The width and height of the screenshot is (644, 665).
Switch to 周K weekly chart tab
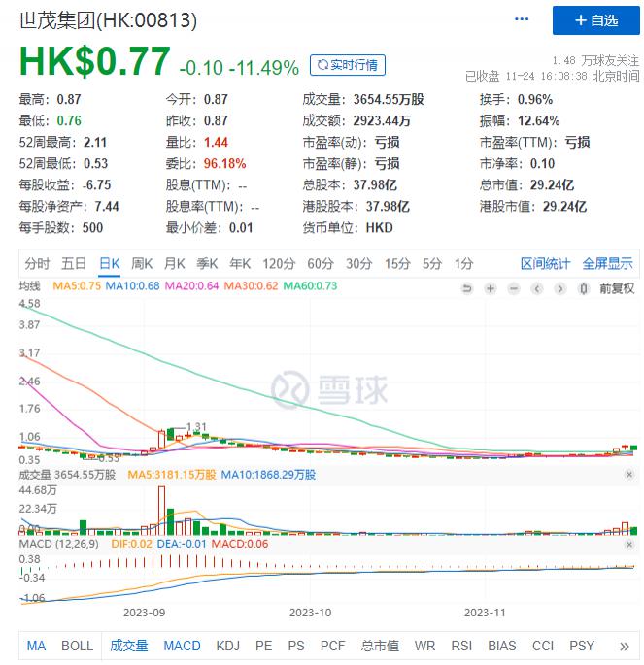(142, 263)
